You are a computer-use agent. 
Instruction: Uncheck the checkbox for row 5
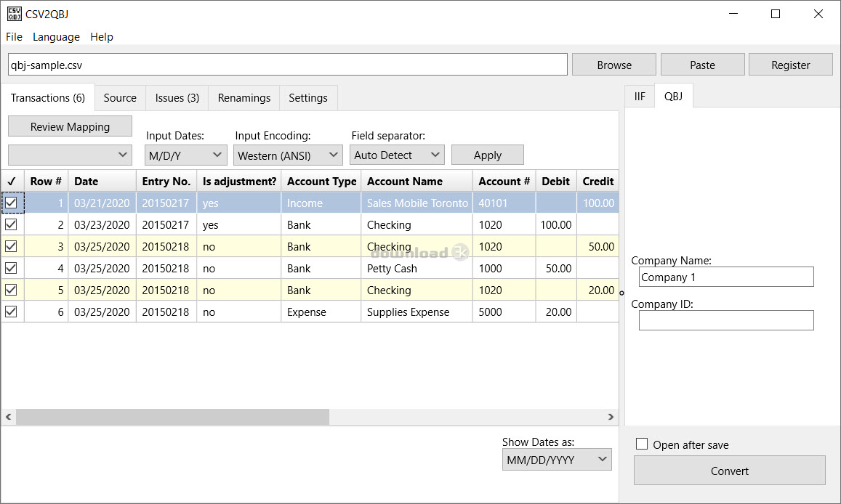[x=11, y=290]
